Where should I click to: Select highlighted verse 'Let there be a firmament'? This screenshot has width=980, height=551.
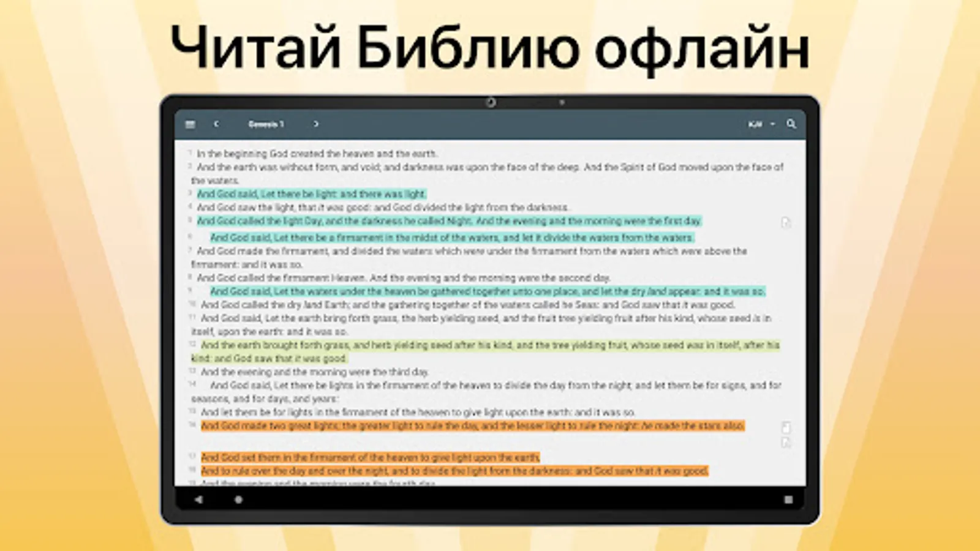click(452, 238)
